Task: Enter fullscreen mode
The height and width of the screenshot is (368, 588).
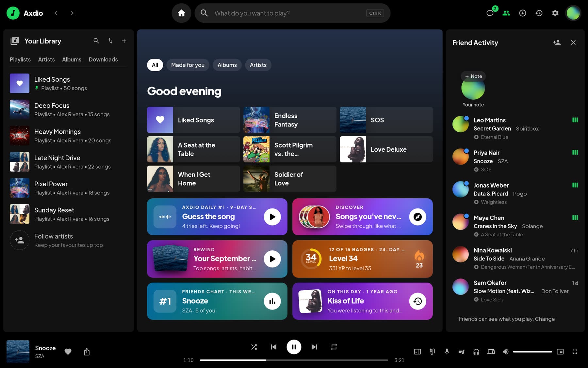Action: point(575,352)
